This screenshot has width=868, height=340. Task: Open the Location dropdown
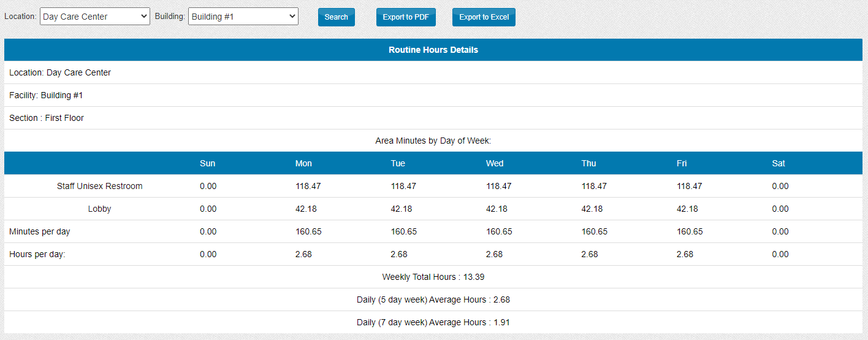(94, 17)
